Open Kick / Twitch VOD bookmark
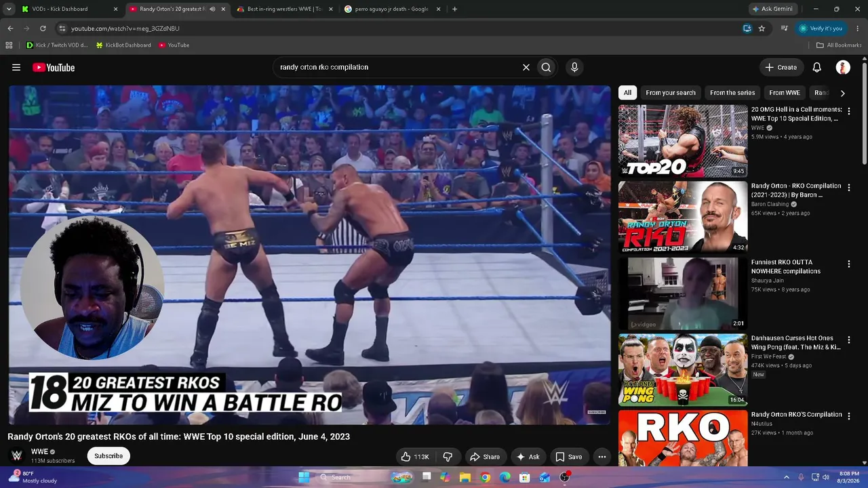 57,45
